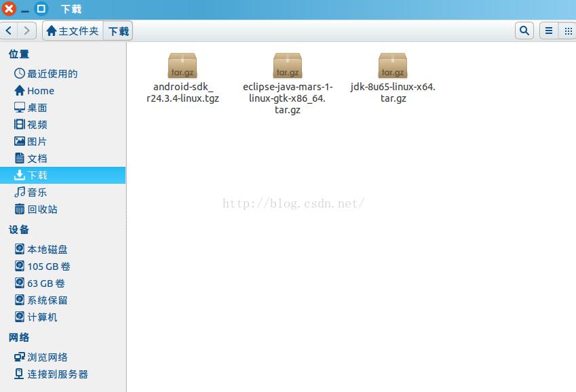
Task: Open the 105 GB 卷 volume
Action: coord(48,267)
